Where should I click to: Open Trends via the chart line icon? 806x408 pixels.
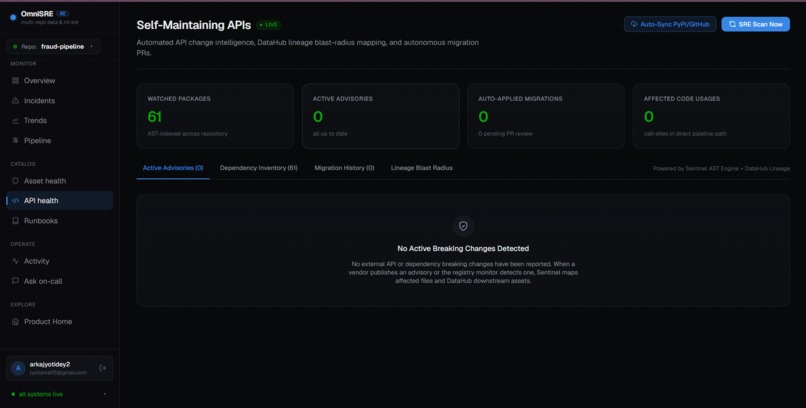(15, 120)
